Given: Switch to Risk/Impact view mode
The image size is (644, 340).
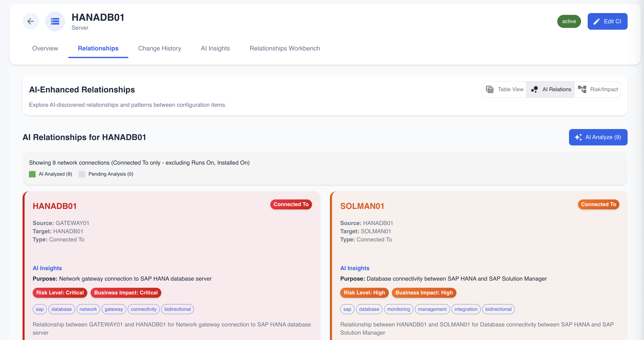Looking at the screenshot, I should pyautogui.click(x=604, y=89).
